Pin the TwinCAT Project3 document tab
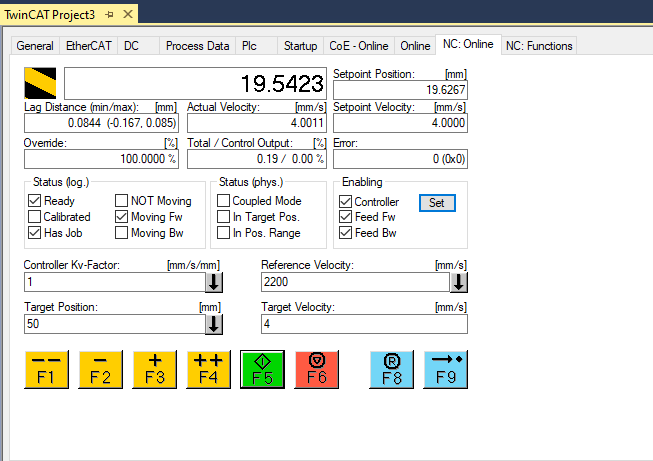The width and height of the screenshot is (653, 461). point(110,15)
